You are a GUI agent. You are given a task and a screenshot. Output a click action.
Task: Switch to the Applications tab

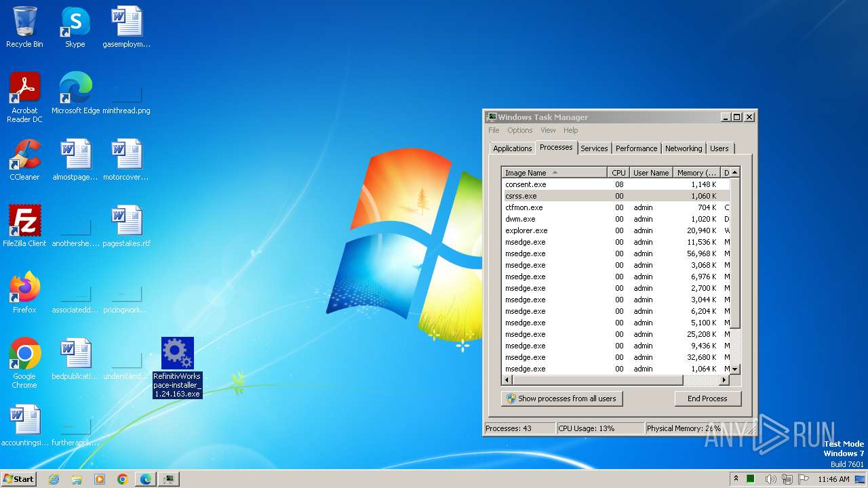tap(512, 148)
